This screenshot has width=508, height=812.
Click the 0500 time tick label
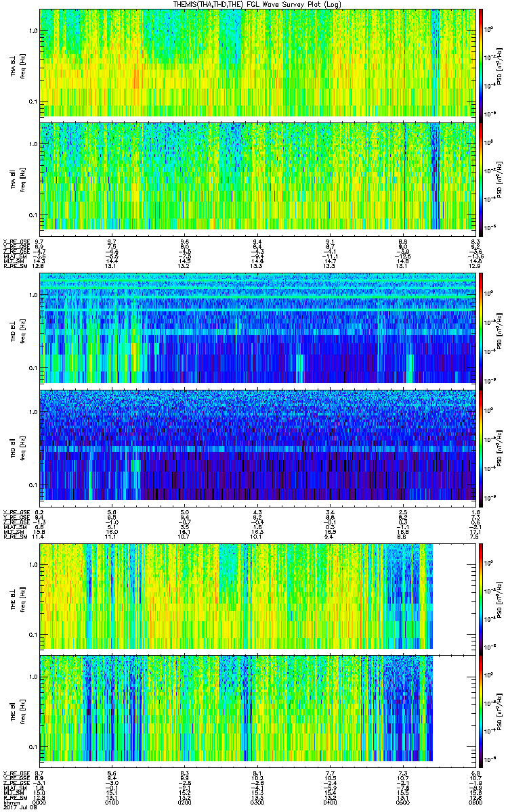coord(403,803)
